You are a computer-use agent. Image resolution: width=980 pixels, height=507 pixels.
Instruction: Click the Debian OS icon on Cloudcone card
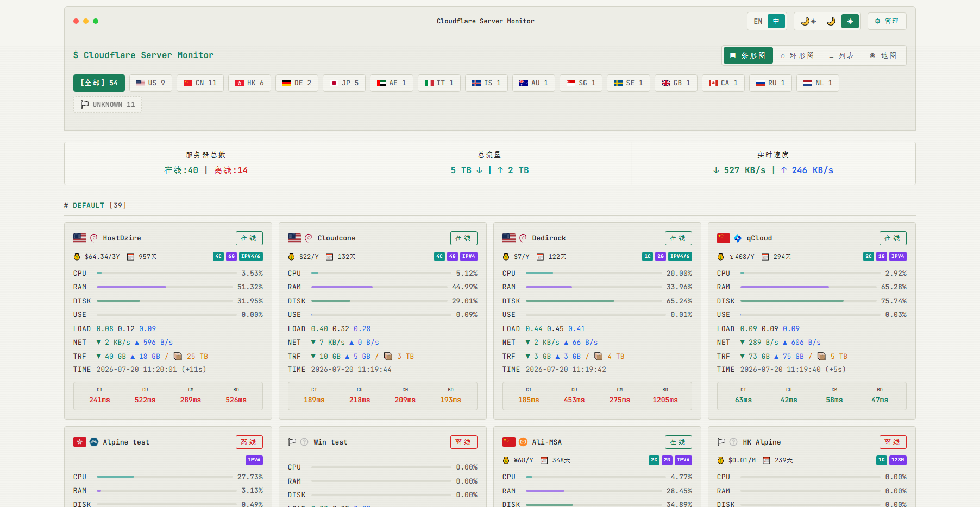pyautogui.click(x=309, y=238)
